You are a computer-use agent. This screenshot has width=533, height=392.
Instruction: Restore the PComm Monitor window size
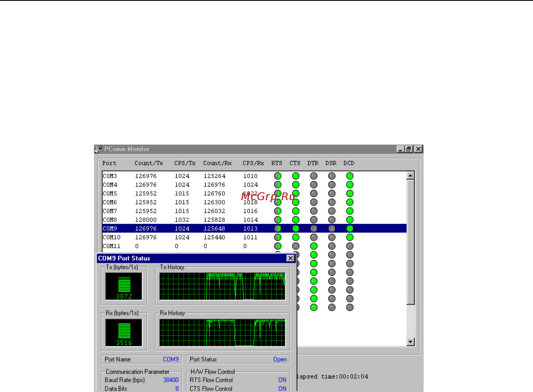click(x=409, y=149)
